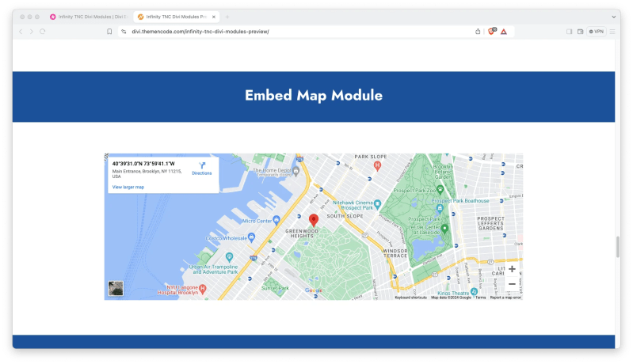Open the Brave Rewards triangle icon
The width and height of the screenshot is (633, 364).
tap(504, 32)
